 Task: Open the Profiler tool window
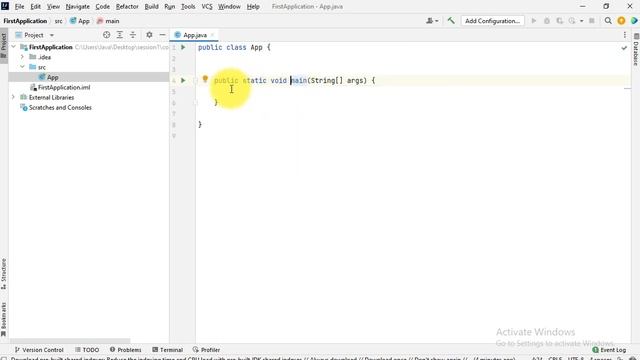[206, 350]
